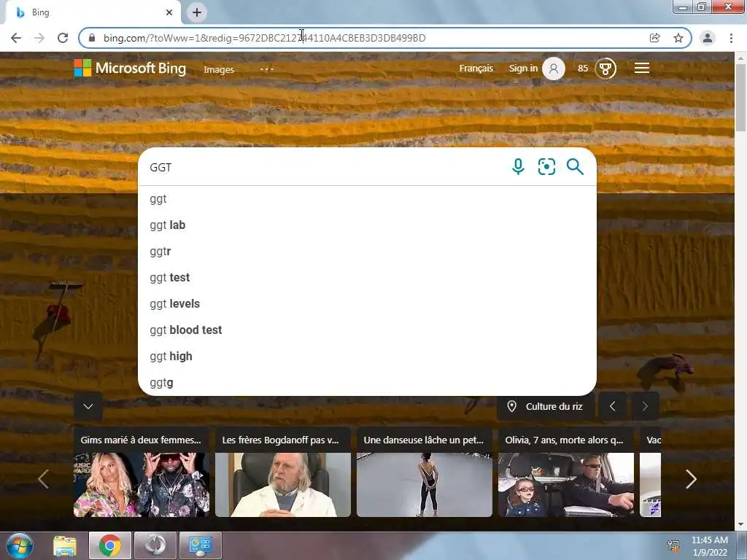Click Chrome icon in taskbar
747x560 pixels.
click(110, 545)
